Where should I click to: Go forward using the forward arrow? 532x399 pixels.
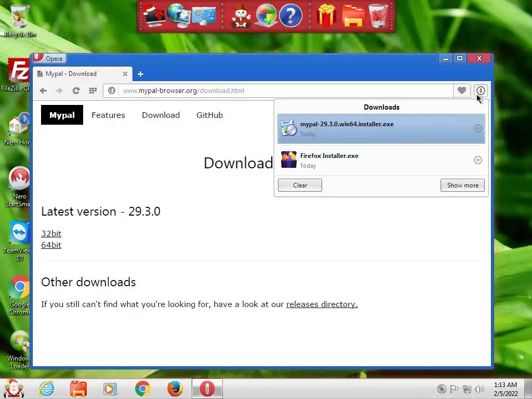coord(59,90)
